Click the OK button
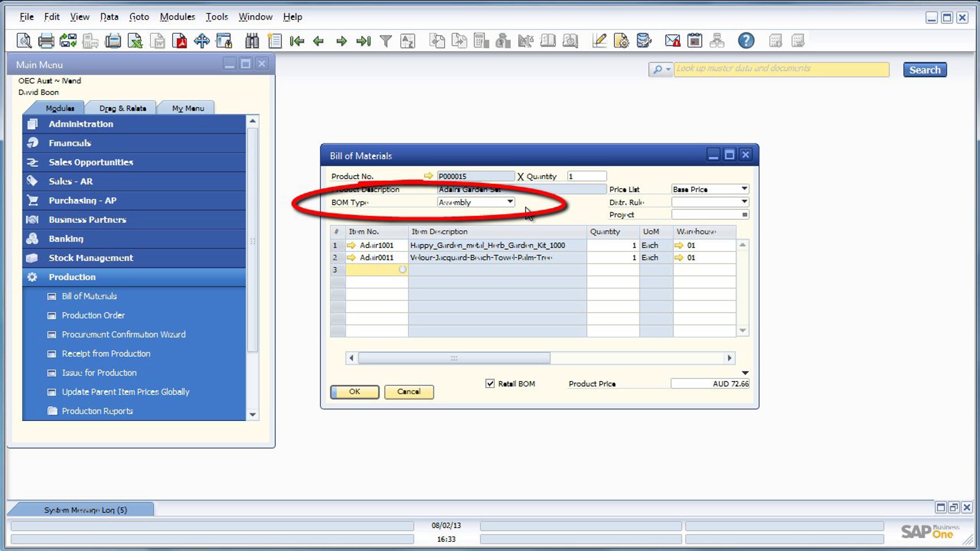The image size is (980, 551). pyautogui.click(x=354, y=392)
